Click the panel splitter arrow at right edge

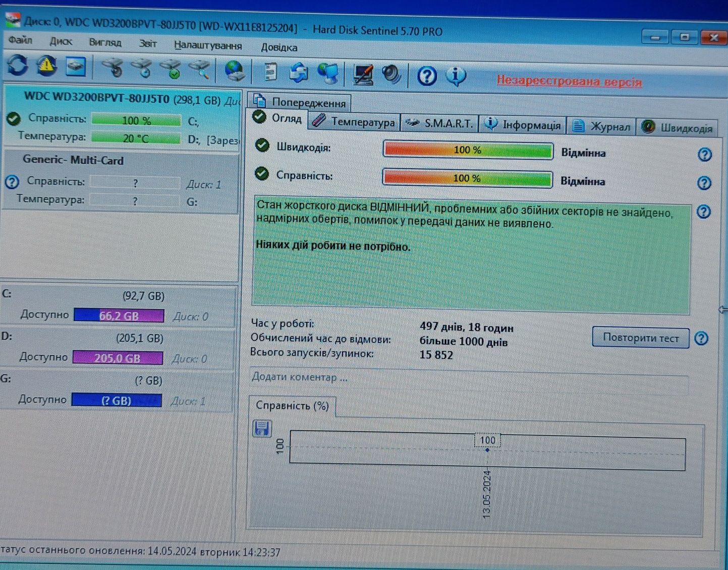click(x=723, y=309)
